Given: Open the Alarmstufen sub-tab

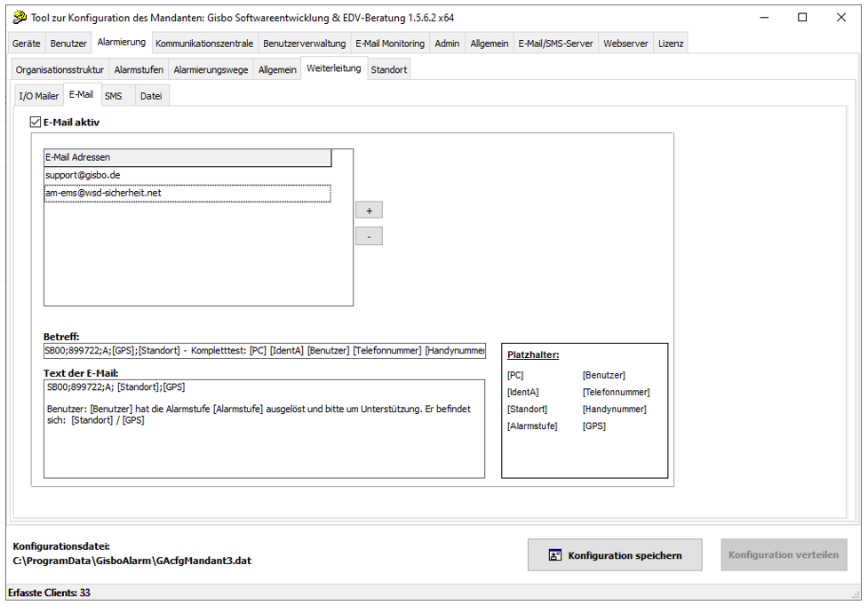Looking at the screenshot, I should pyautogui.click(x=139, y=70).
